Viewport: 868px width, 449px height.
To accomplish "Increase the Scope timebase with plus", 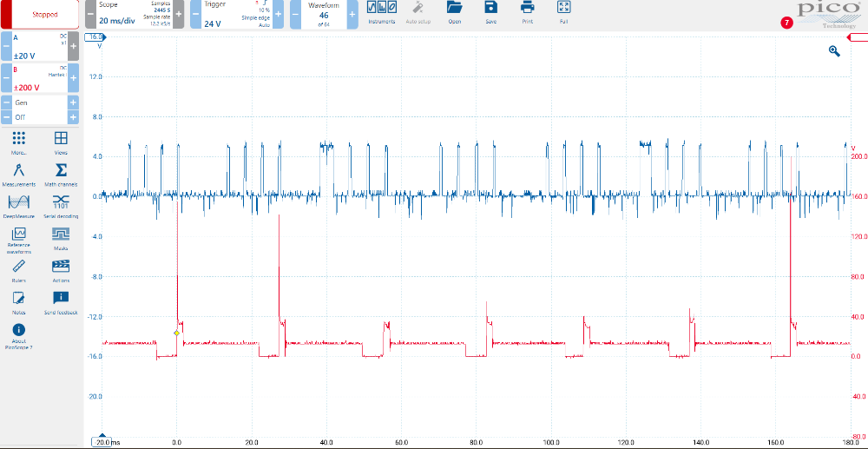I will coord(178,15).
